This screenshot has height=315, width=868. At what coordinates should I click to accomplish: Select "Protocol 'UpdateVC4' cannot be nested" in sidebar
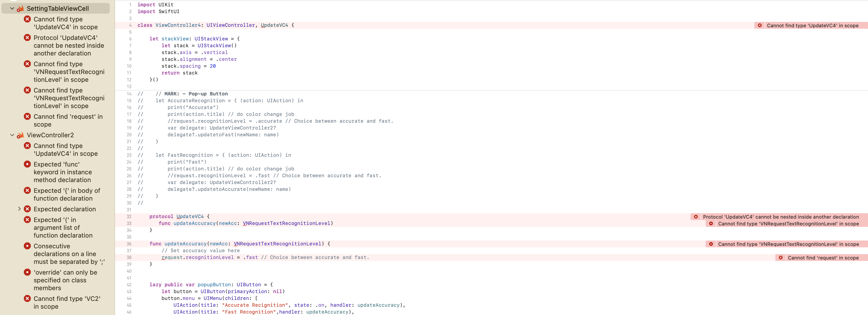coord(69,46)
